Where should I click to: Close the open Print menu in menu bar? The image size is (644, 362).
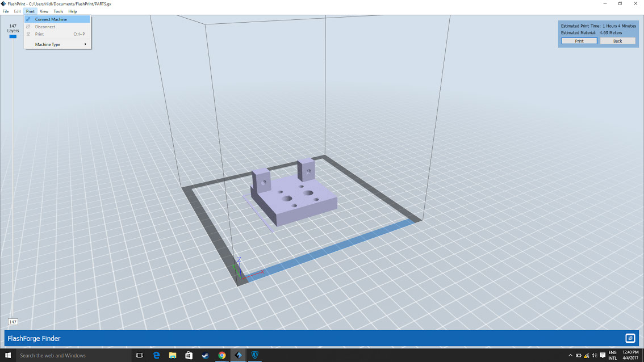point(31,11)
